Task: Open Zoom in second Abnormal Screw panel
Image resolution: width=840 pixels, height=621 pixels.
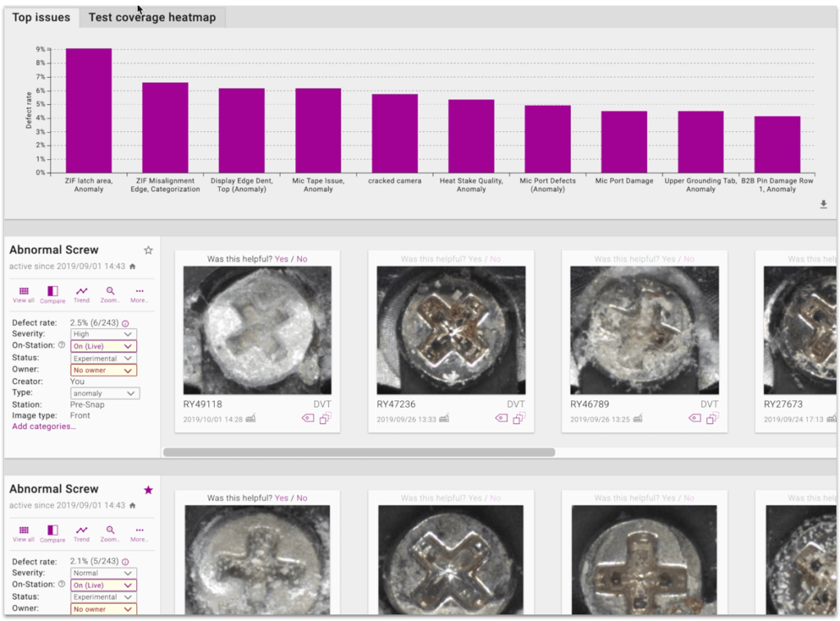Action: 110,534
